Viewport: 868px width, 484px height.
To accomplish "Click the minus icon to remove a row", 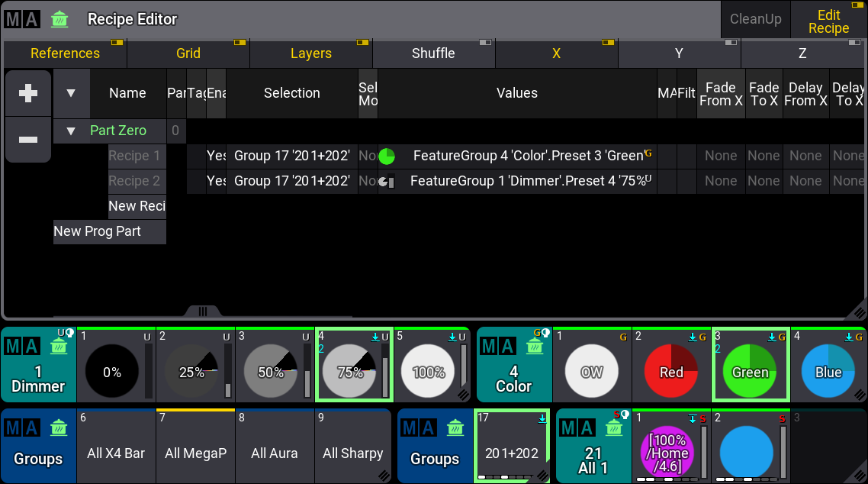I will pyautogui.click(x=28, y=140).
